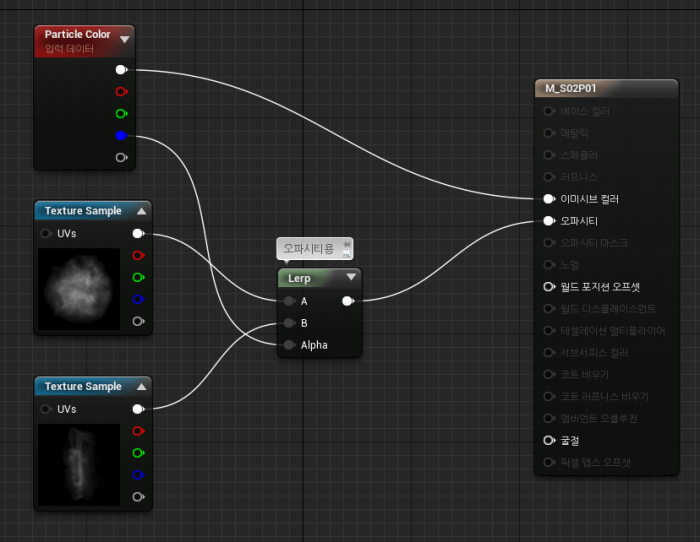Click the blue output pin on Particle Color
Viewport: 700px width, 542px height.
point(121,135)
